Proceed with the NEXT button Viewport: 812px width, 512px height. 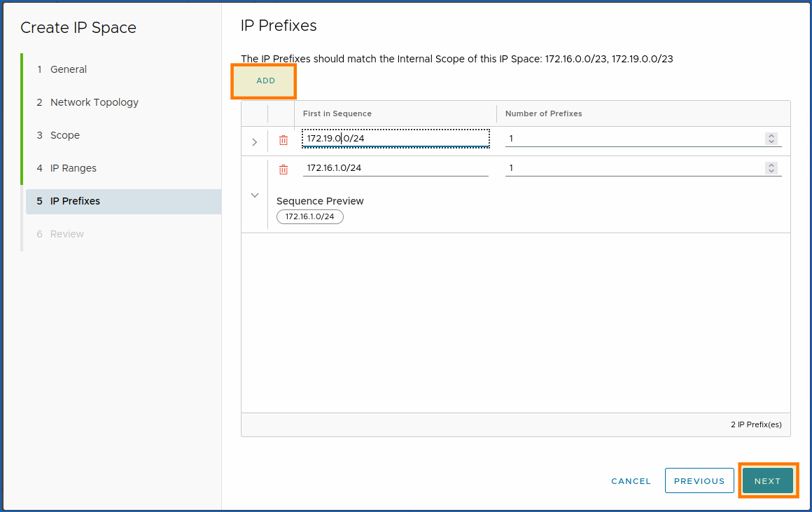[768, 480]
